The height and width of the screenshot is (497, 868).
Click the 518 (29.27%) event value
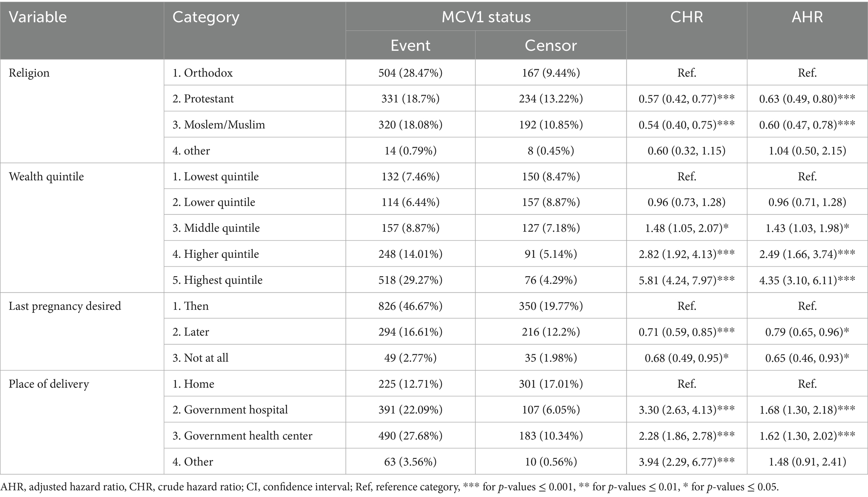[410, 280]
